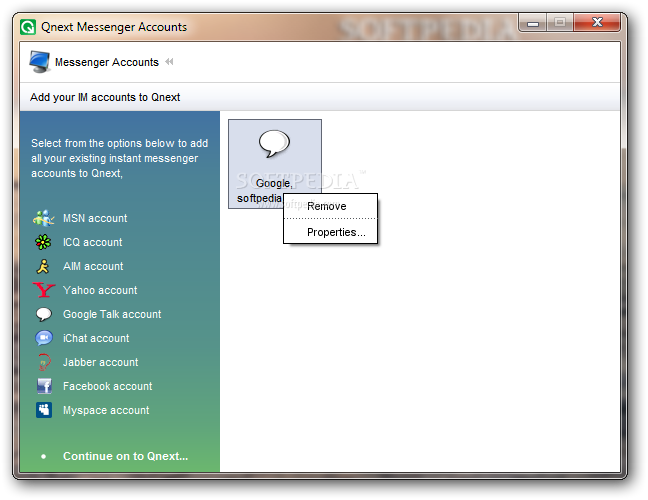Add an ICQ account
This screenshot has height=500, width=648.
[93, 242]
